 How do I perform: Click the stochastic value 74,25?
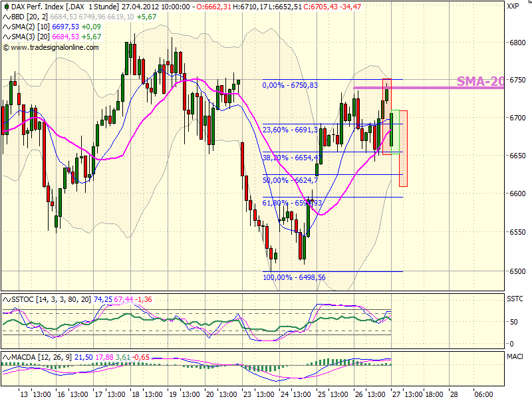coord(103,299)
